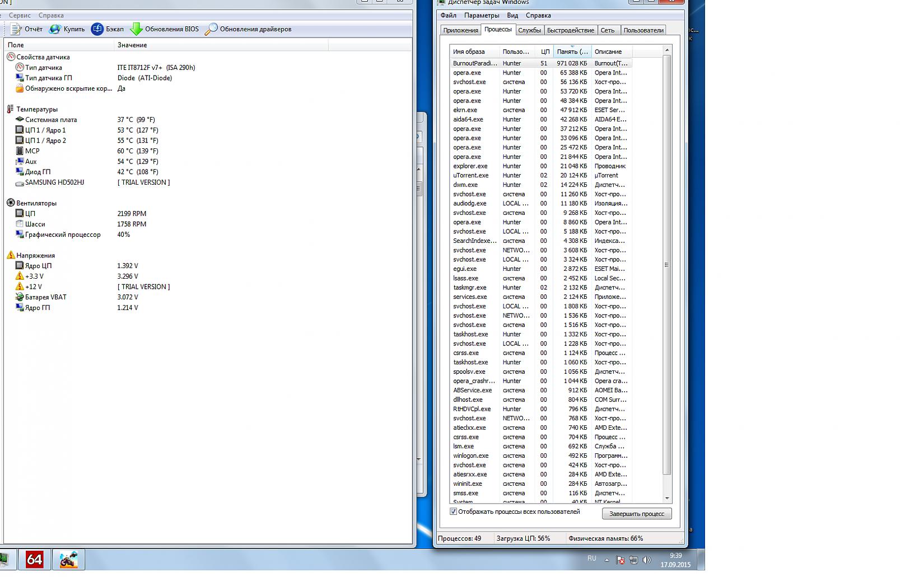Open the network tray icon
The image size is (924, 577).
pyautogui.click(x=633, y=560)
